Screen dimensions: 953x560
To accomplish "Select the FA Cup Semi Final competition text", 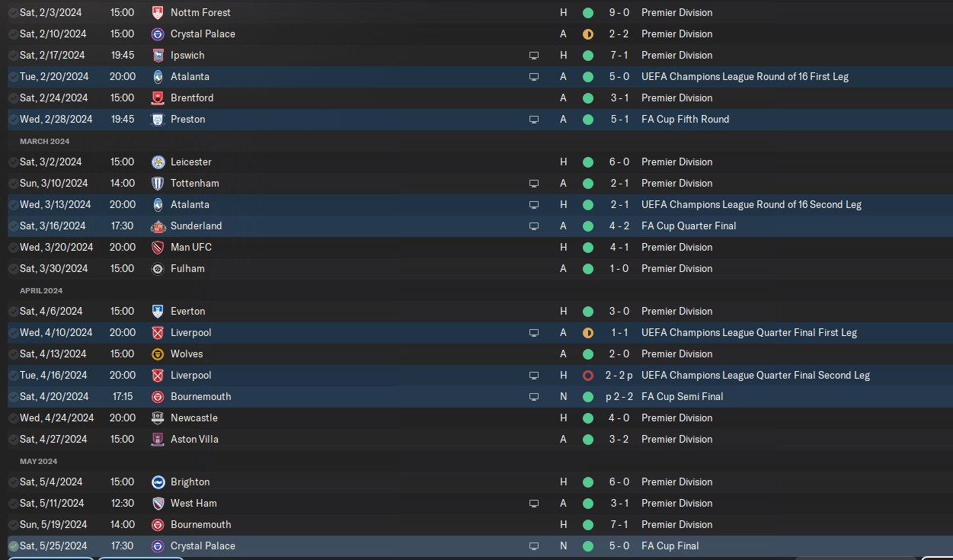I will click(x=683, y=397).
